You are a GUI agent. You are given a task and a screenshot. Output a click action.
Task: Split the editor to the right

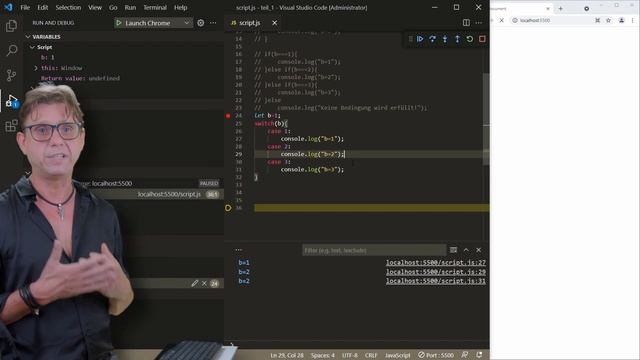coord(466,23)
